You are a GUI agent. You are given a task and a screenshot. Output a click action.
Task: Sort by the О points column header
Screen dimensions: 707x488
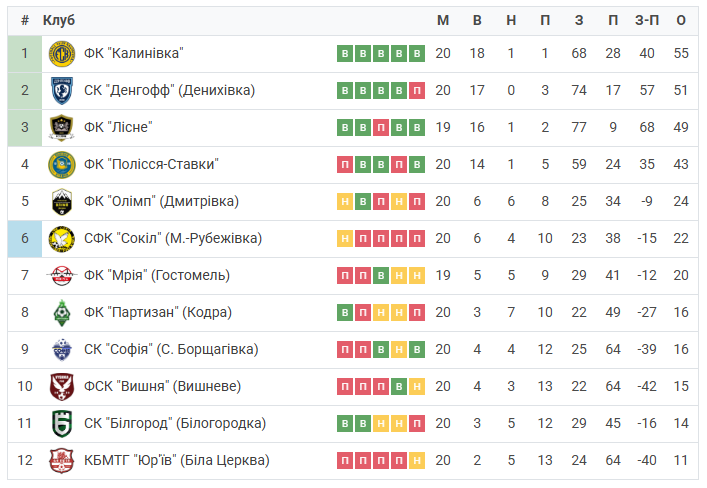[x=681, y=20]
